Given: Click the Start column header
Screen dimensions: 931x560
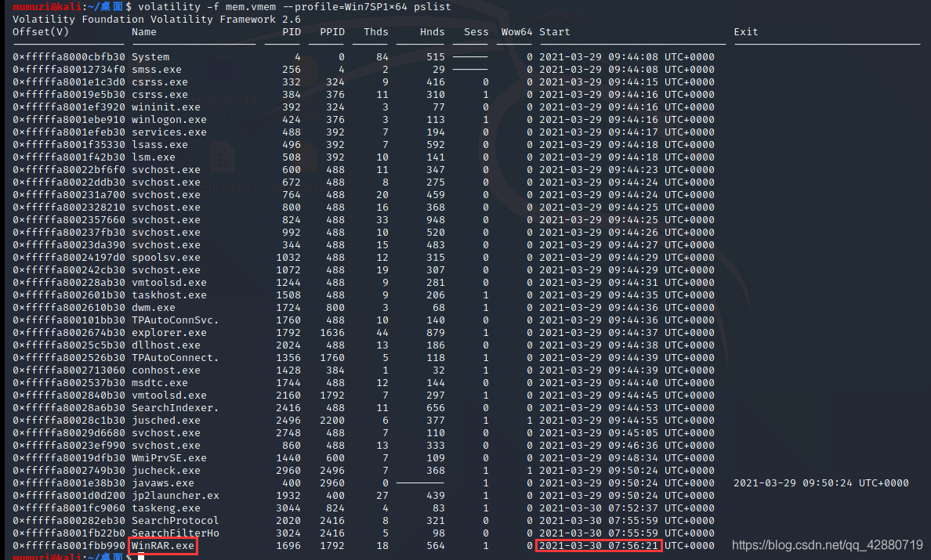Looking at the screenshot, I should pos(555,31).
